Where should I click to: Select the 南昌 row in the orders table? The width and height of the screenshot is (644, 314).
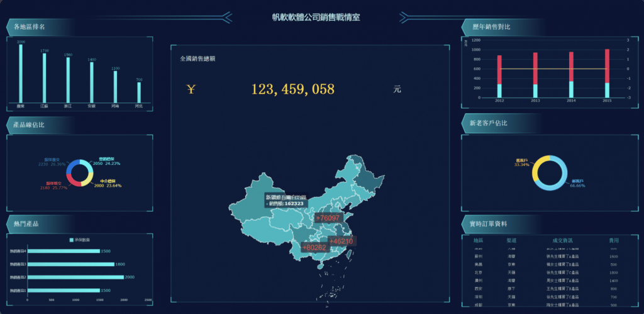click(x=550, y=264)
